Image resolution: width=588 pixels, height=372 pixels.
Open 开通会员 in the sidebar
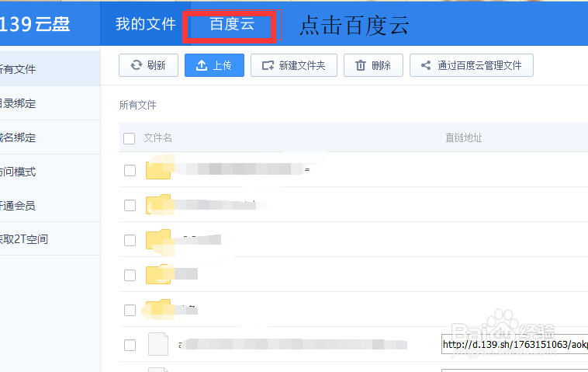point(50,205)
